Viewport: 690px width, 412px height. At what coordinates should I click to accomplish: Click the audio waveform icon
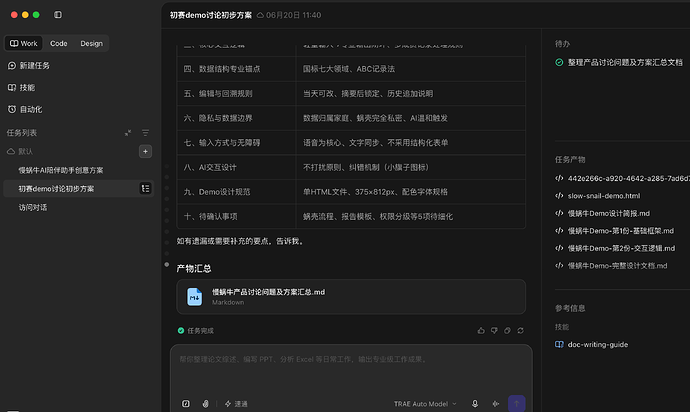[496, 404]
